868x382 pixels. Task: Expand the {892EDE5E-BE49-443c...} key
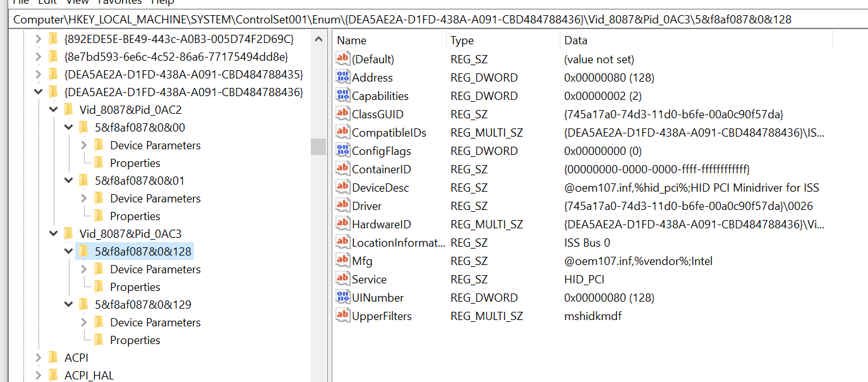click(38, 39)
